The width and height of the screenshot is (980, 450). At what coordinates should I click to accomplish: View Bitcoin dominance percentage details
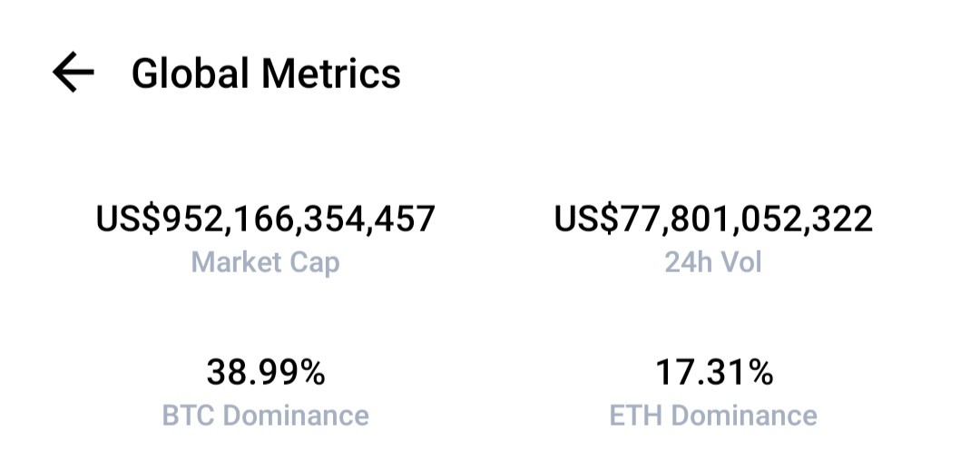[266, 393]
